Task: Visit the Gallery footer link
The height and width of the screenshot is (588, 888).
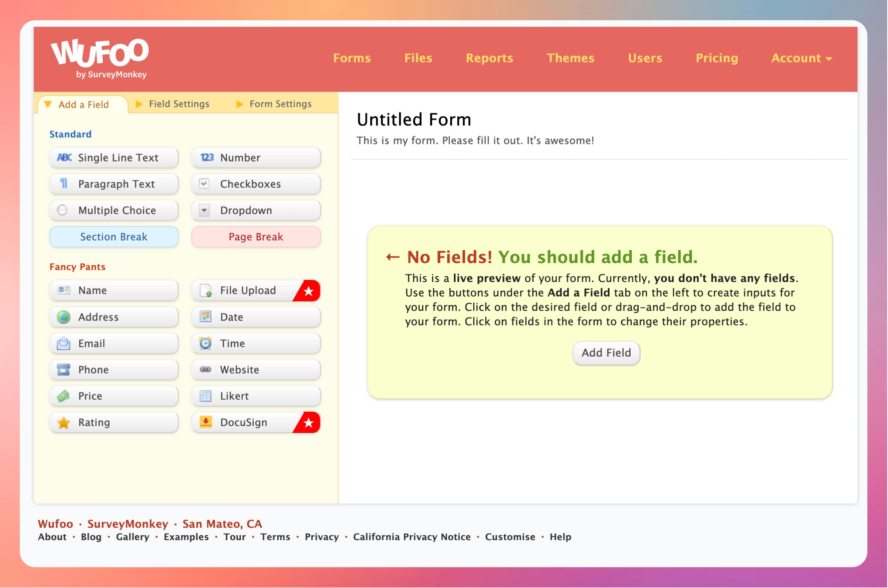Action: [x=132, y=536]
